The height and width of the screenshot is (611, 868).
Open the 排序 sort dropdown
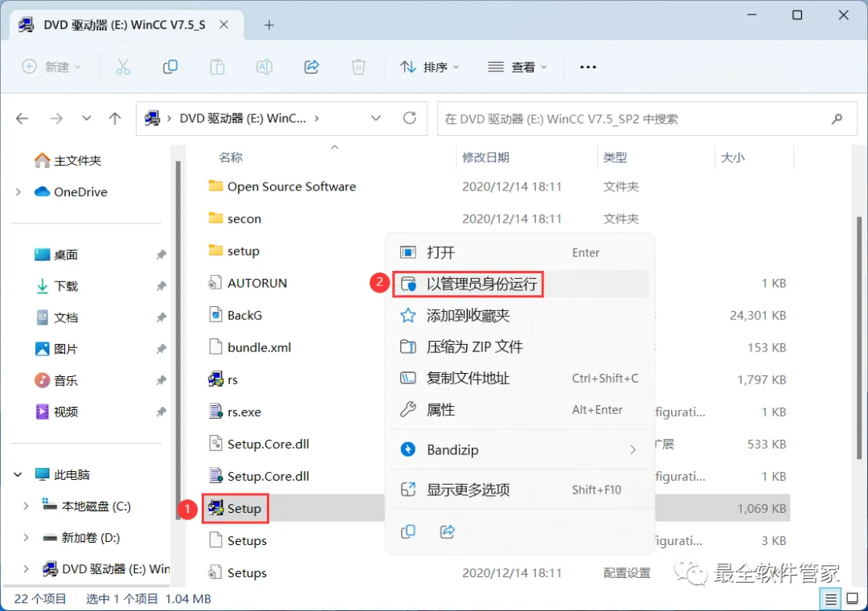(x=429, y=67)
